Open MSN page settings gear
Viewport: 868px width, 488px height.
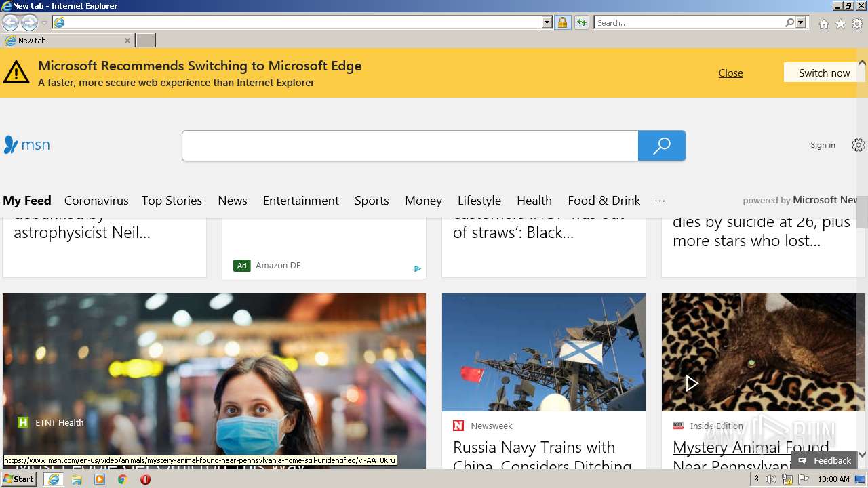(x=858, y=145)
